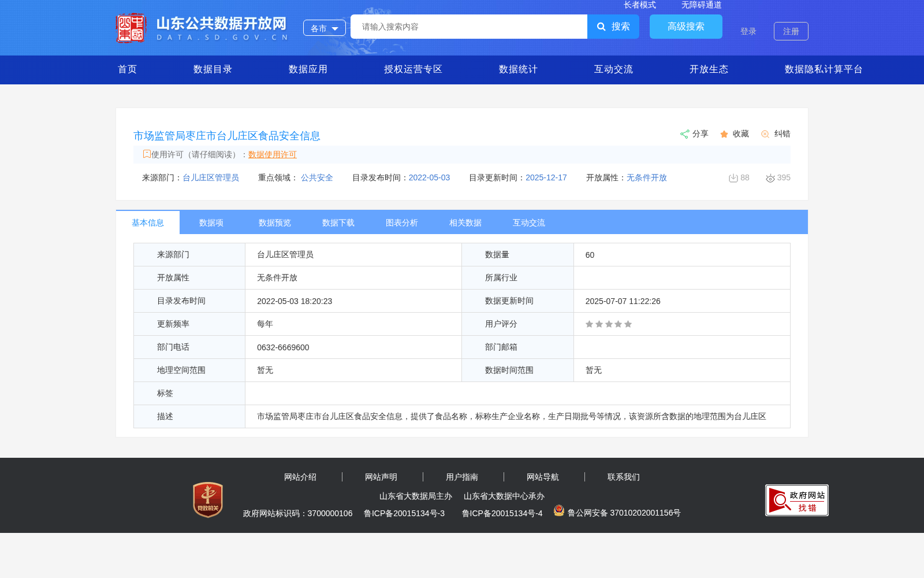Switch to the 数据预览 tab
Image resolution: width=924 pixels, height=578 pixels.
coord(275,223)
